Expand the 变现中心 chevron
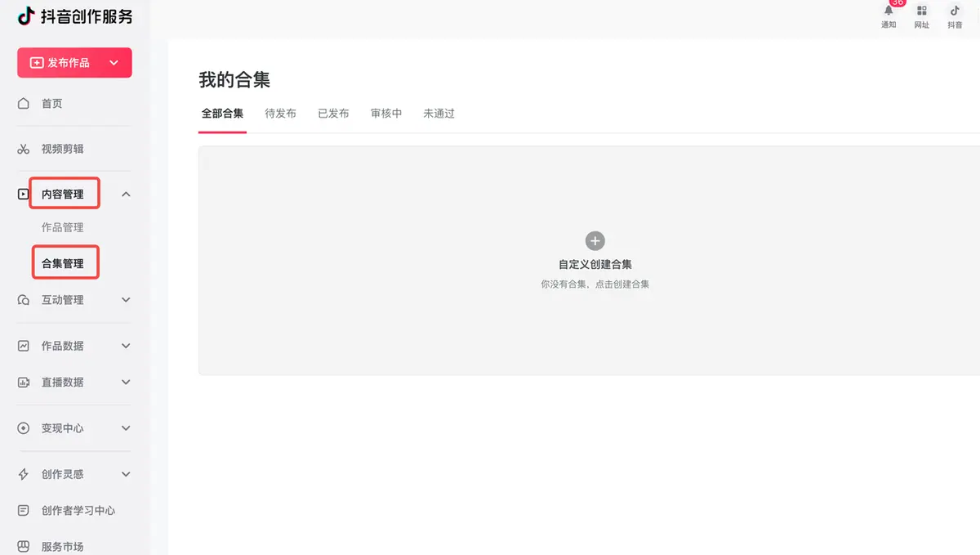 click(126, 428)
